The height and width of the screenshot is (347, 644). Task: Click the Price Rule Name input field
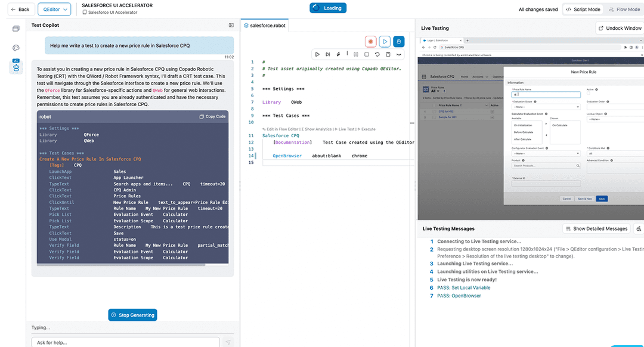pyautogui.click(x=546, y=94)
